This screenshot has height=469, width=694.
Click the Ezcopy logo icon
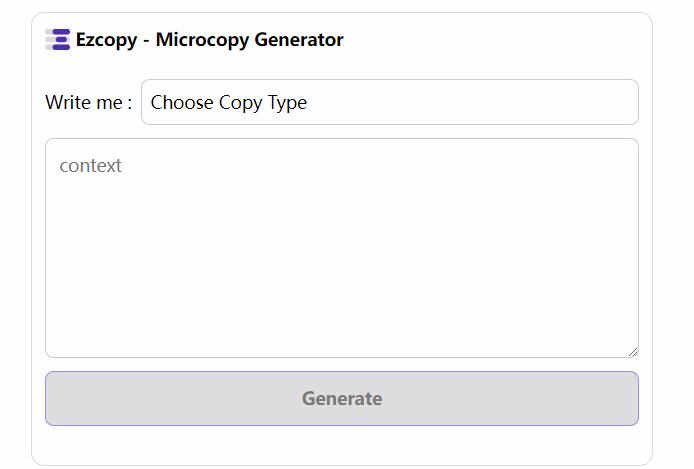[x=57, y=40]
